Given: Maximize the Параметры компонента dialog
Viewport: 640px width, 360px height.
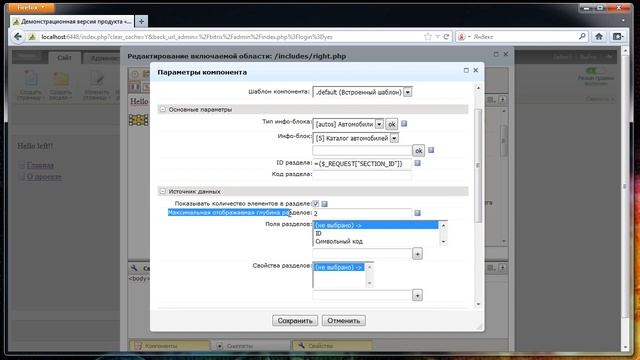Looking at the screenshot, I should pos(466,70).
